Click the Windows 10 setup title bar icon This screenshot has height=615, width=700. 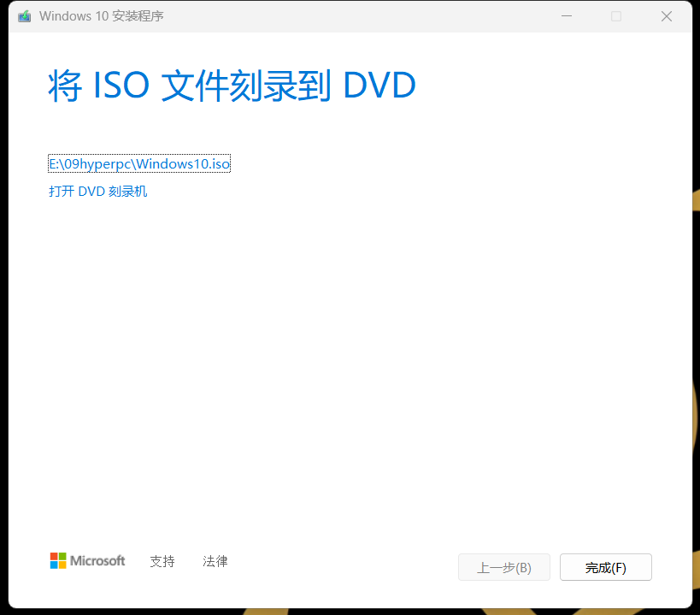coord(25,16)
